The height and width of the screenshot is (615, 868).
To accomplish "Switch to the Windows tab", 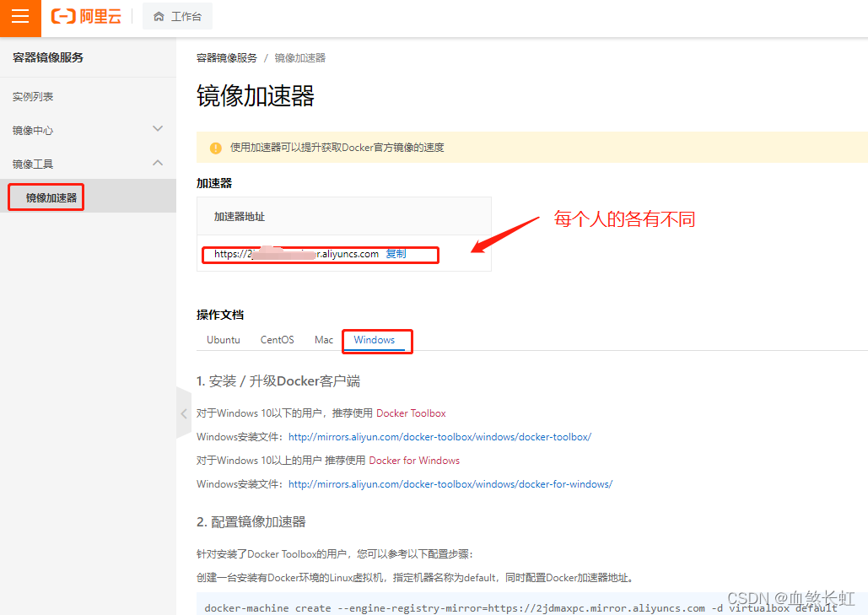I will [375, 340].
